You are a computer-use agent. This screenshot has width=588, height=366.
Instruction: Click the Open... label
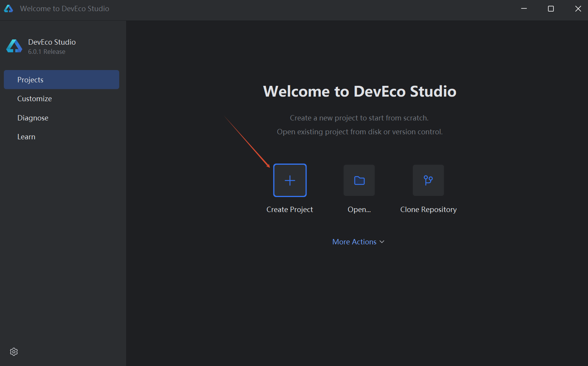pos(359,209)
